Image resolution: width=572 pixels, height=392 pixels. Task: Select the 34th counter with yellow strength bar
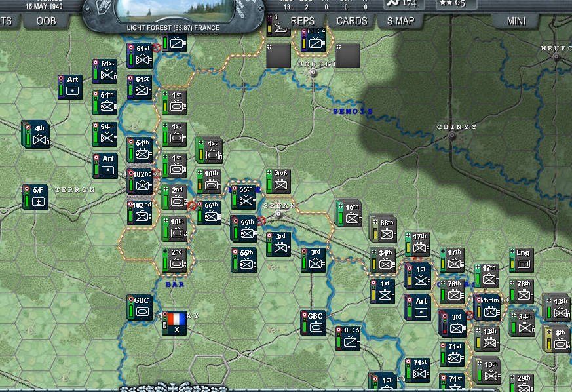(x=383, y=261)
